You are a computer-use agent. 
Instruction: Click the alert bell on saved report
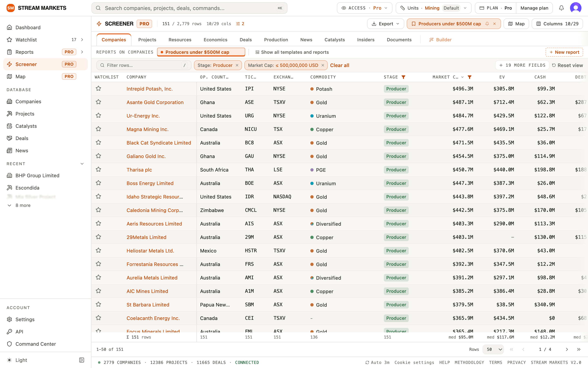click(x=487, y=24)
